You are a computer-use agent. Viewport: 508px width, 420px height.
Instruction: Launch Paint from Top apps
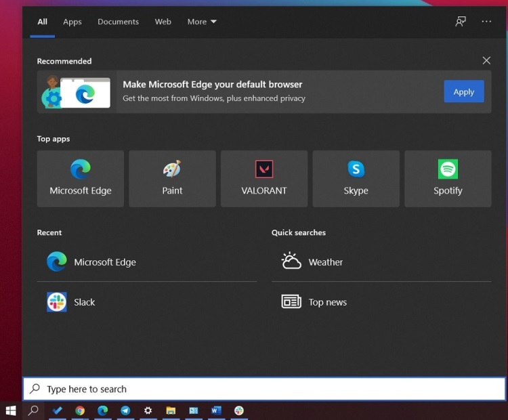click(172, 179)
